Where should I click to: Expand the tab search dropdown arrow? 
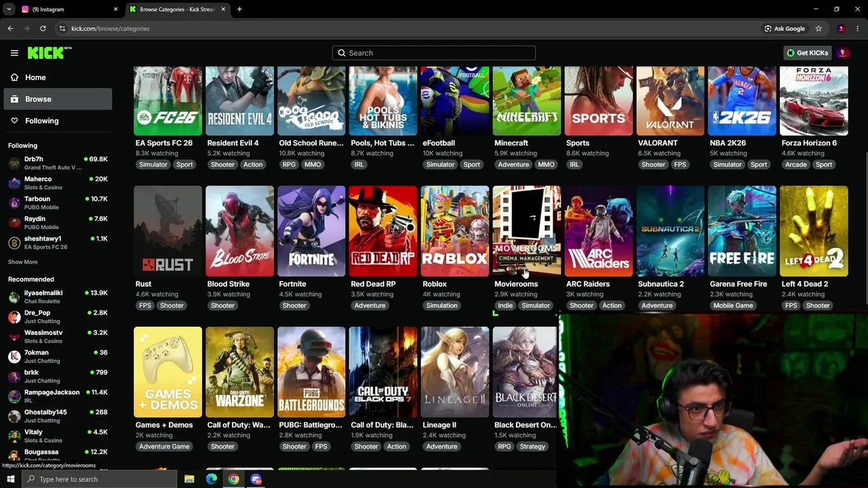click(9, 9)
